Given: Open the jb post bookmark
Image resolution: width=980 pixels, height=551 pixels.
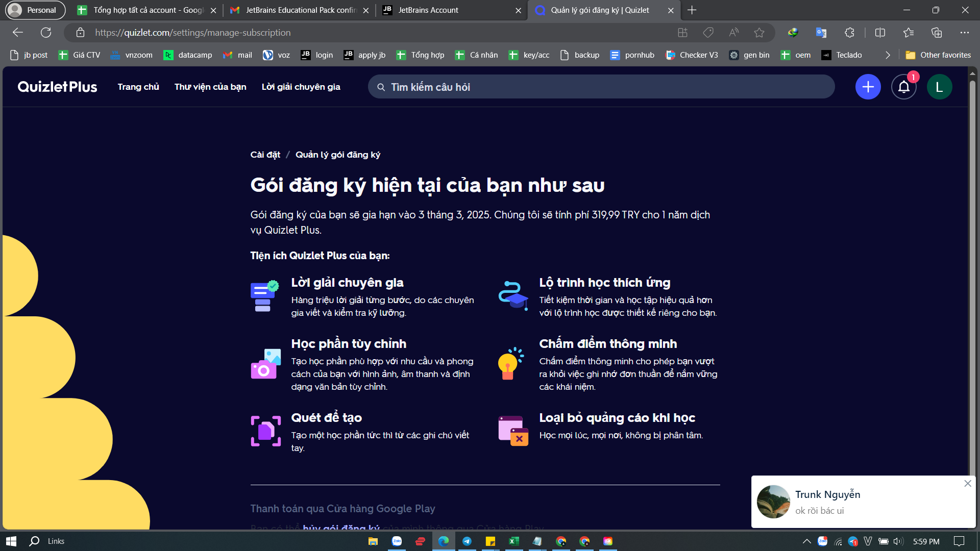Looking at the screenshot, I should (x=29, y=55).
